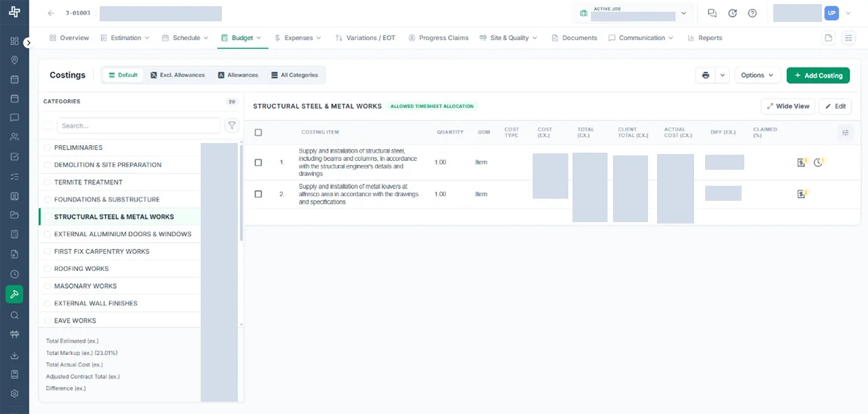Open the settings gear icon in sidebar
This screenshot has width=868, height=414.
(x=14, y=394)
